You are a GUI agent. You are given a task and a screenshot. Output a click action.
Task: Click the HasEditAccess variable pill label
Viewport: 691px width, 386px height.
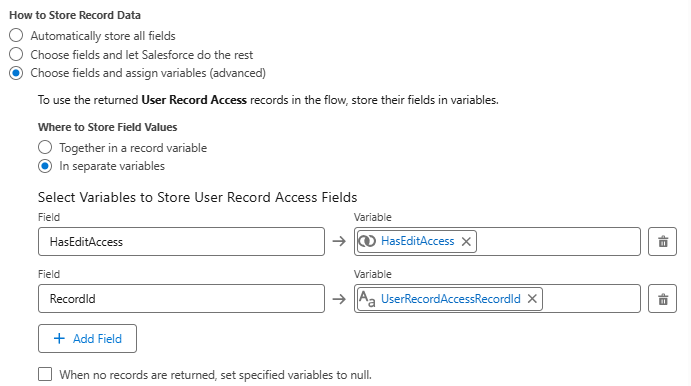(417, 241)
